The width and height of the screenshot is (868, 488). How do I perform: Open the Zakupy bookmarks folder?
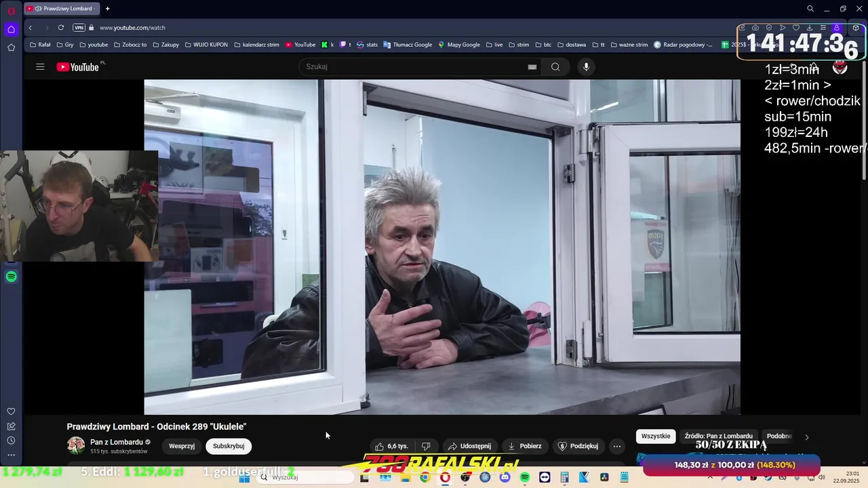166,45
